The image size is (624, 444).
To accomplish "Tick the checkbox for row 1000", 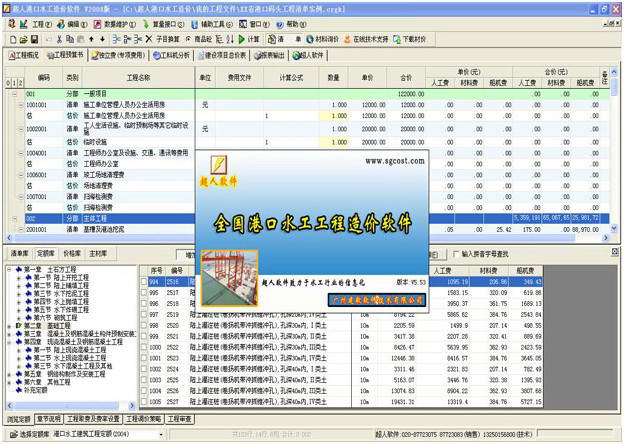I will click(x=144, y=347).
